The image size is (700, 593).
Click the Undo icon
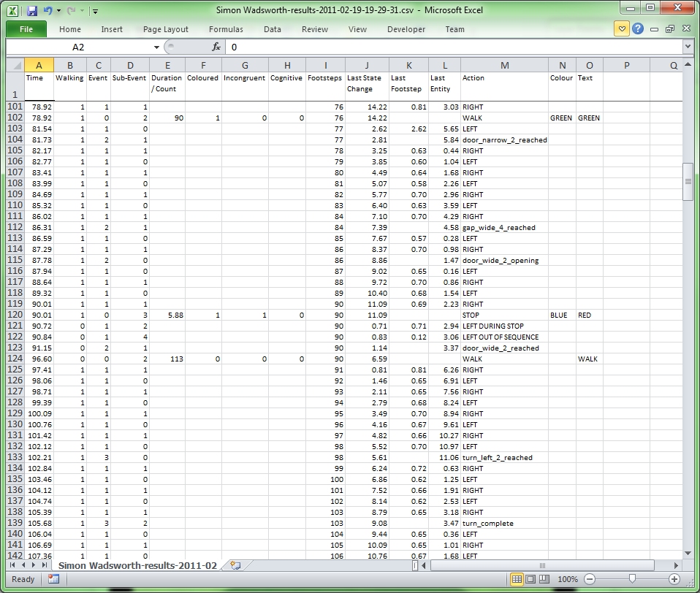(47, 10)
